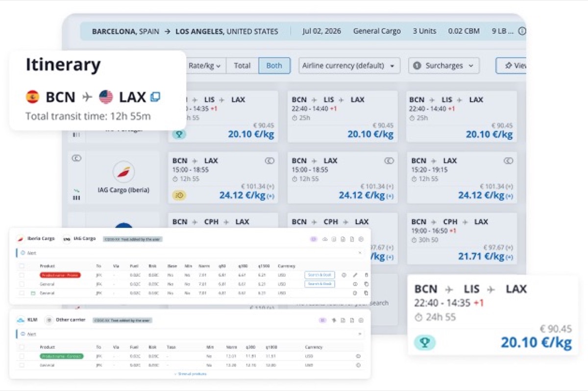
Task: Click the Iberia airline logo
Action: pos(123,172)
